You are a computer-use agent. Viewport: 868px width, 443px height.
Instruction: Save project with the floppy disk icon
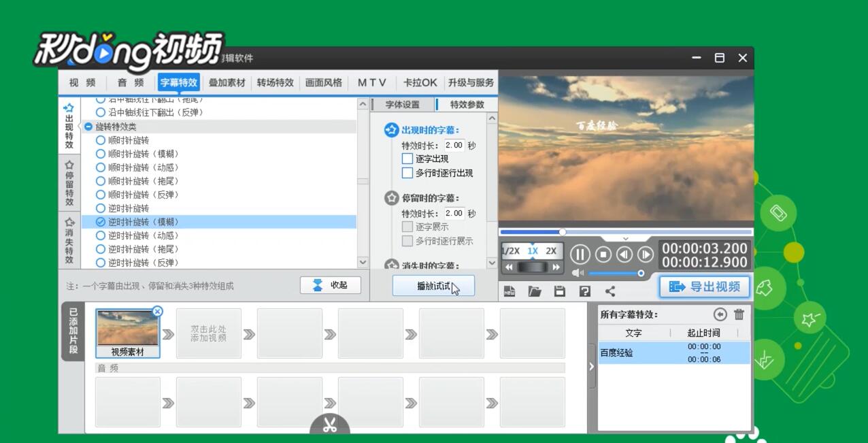coord(560,291)
